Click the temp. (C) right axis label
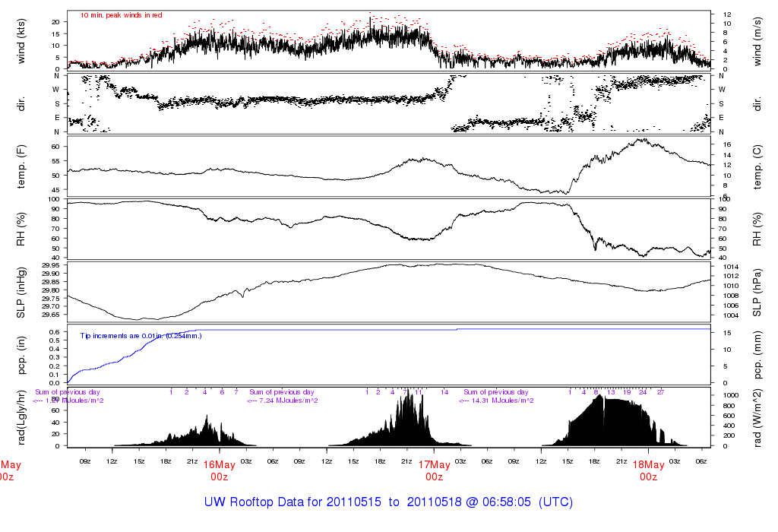Viewport: 778px width, 532px height. 757,166
